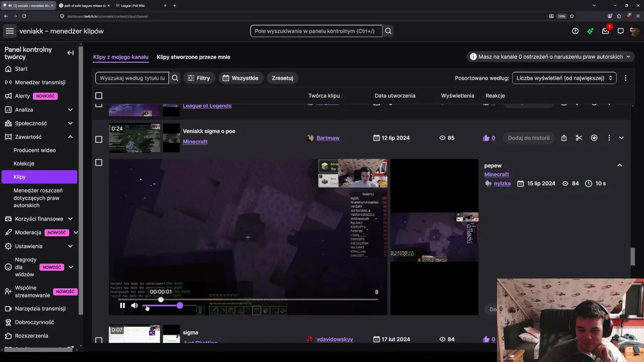Select Klipy in sidebar
Screen dimensions: 644x362
click(39, 177)
